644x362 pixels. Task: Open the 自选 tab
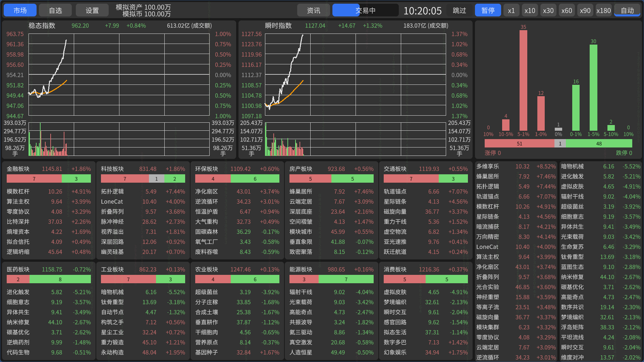pos(55,10)
